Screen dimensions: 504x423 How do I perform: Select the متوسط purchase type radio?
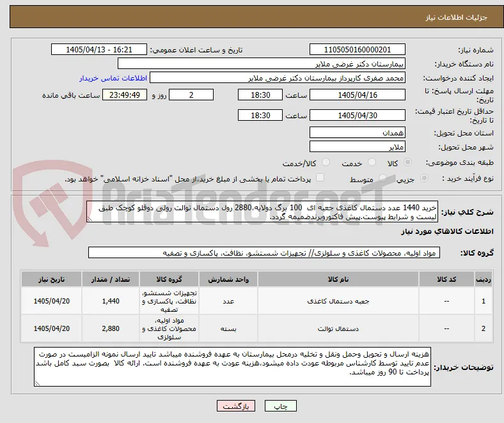click(382, 178)
